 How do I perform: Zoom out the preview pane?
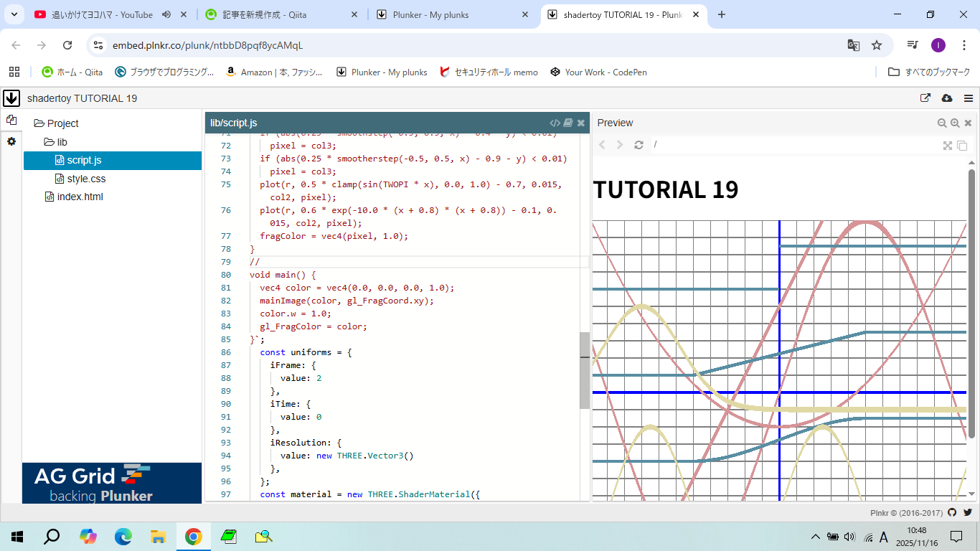click(x=942, y=123)
